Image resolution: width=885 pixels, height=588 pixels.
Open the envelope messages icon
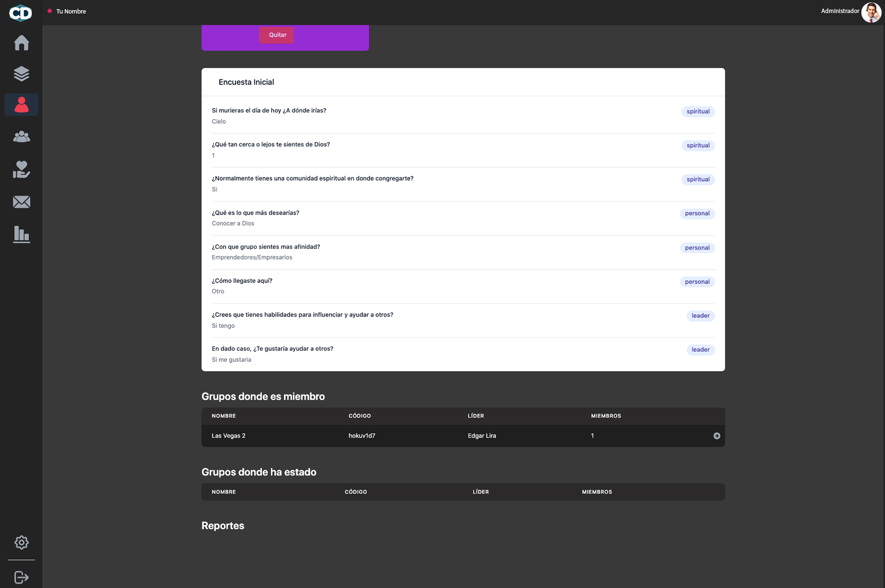[21, 202]
